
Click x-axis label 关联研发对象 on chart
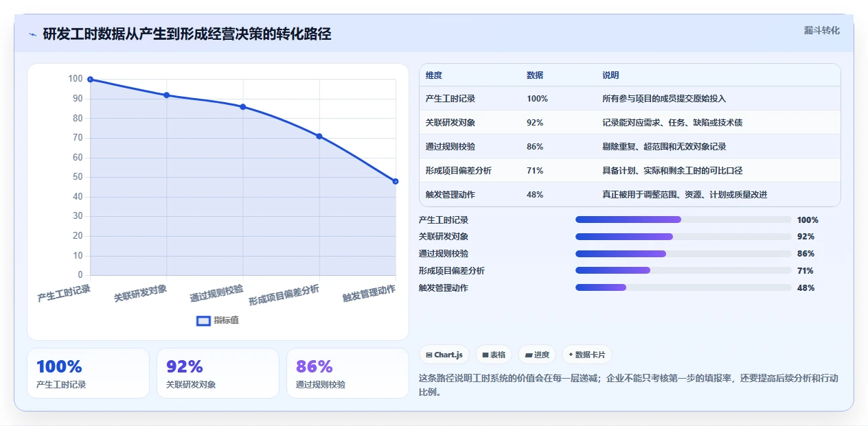point(140,293)
